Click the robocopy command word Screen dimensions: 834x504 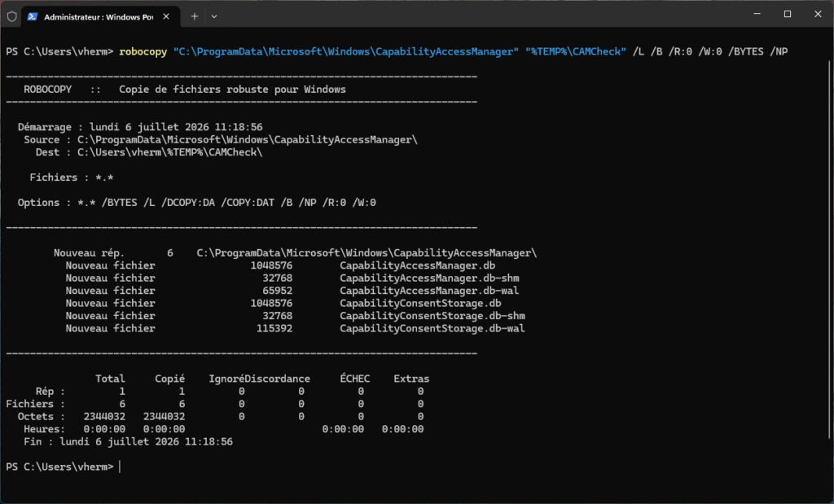click(x=143, y=51)
